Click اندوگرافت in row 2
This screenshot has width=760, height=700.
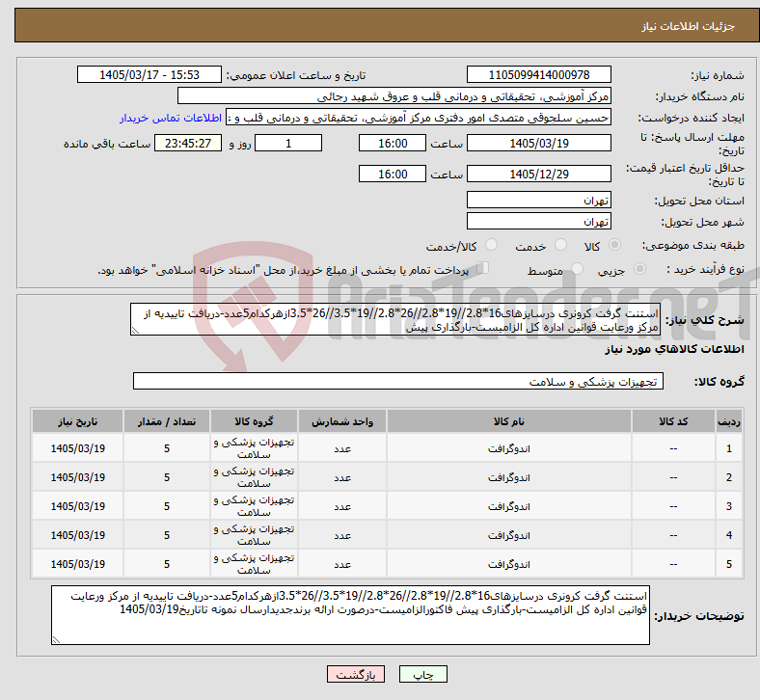tap(509, 478)
